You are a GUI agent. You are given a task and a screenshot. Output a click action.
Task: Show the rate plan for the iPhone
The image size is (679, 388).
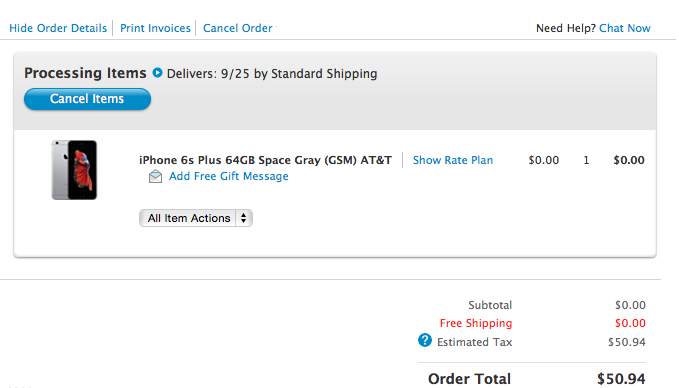(x=453, y=160)
